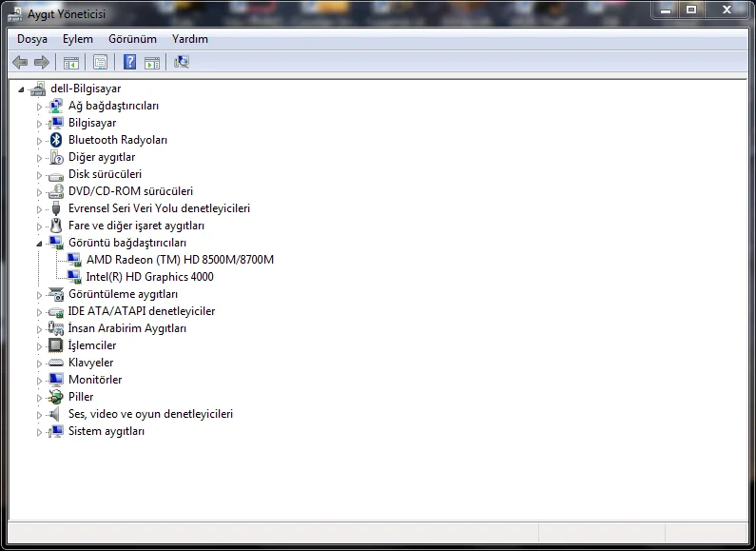Image resolution: width=756 pixels, height=551 pixels.
Task: Click the İşlemciler processor chip icon
Action: 56,345
